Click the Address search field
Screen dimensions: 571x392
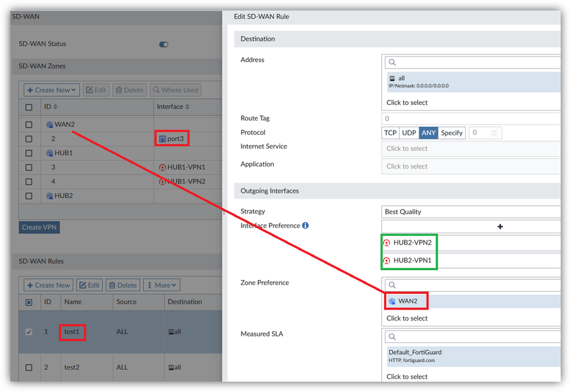473,62
